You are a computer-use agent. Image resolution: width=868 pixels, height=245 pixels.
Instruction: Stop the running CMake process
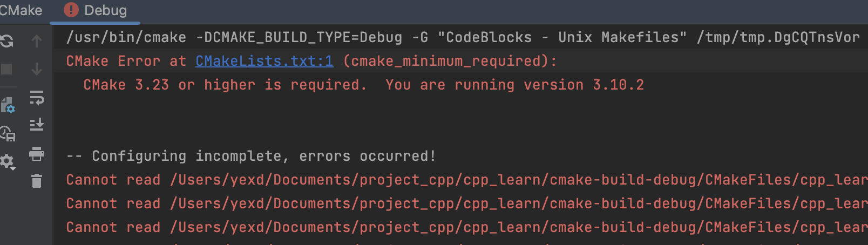coord(6,69)
